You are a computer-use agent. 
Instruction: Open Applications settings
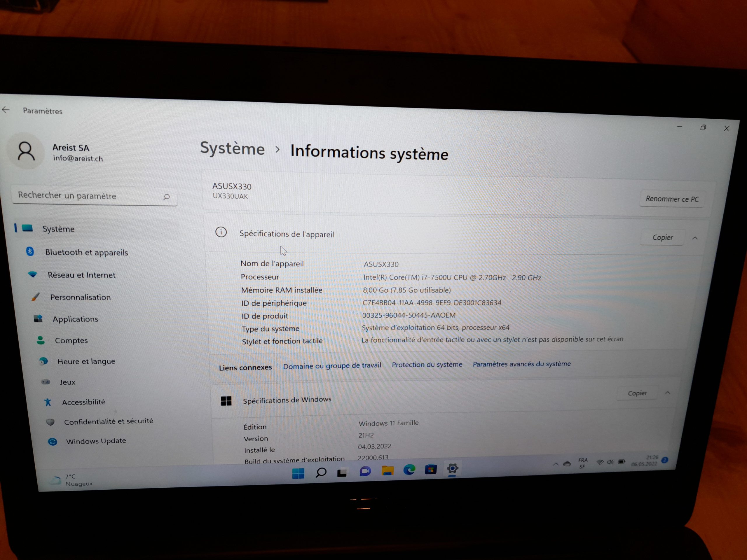tap(75, 319)
